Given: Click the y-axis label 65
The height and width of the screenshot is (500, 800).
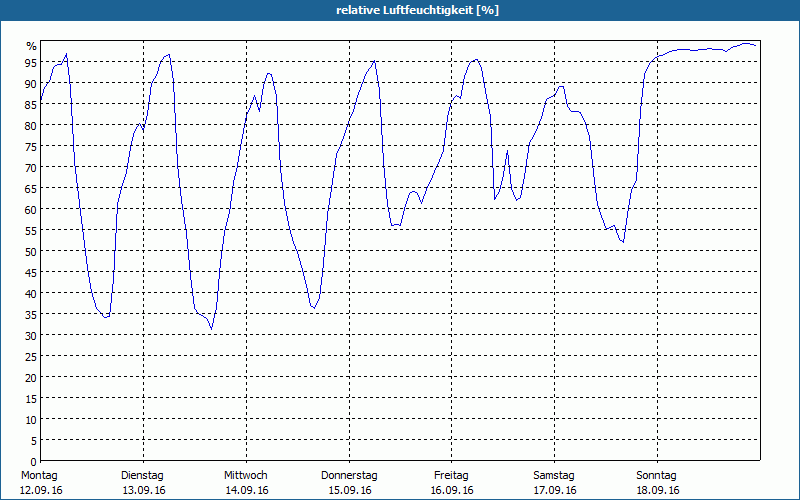Looking at the screenshot, I should click(31, 188).
